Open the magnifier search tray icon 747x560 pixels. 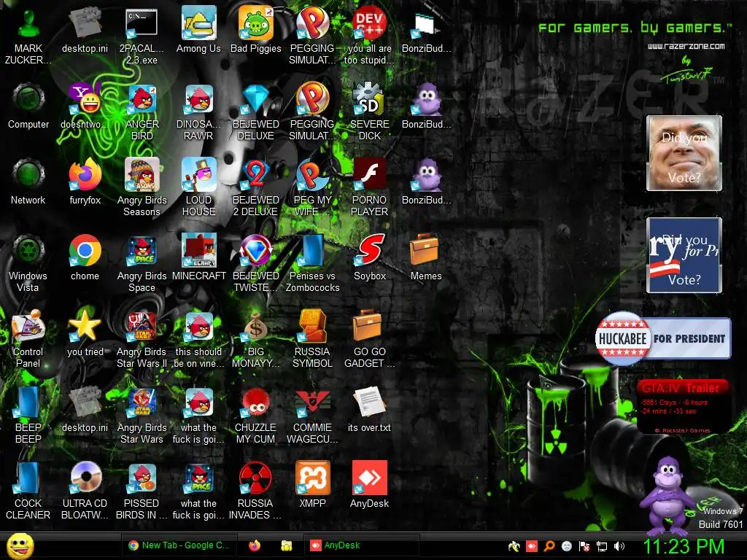point(549,546)
